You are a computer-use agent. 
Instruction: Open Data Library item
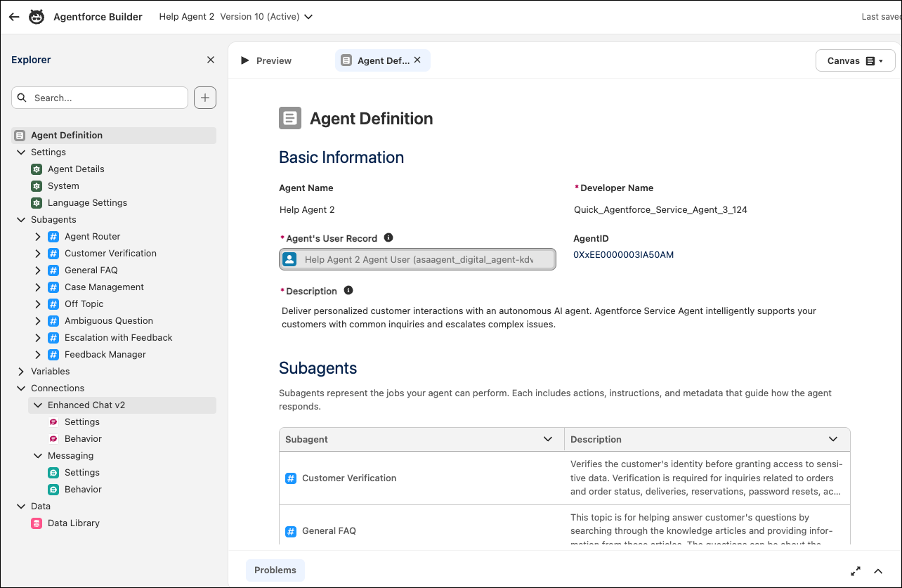click(74, 523)
